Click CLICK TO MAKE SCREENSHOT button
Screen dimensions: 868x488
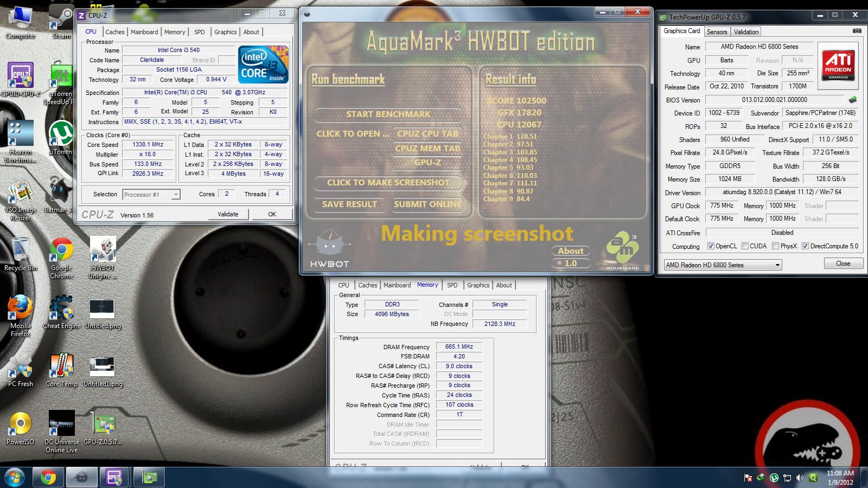[388, 183]
